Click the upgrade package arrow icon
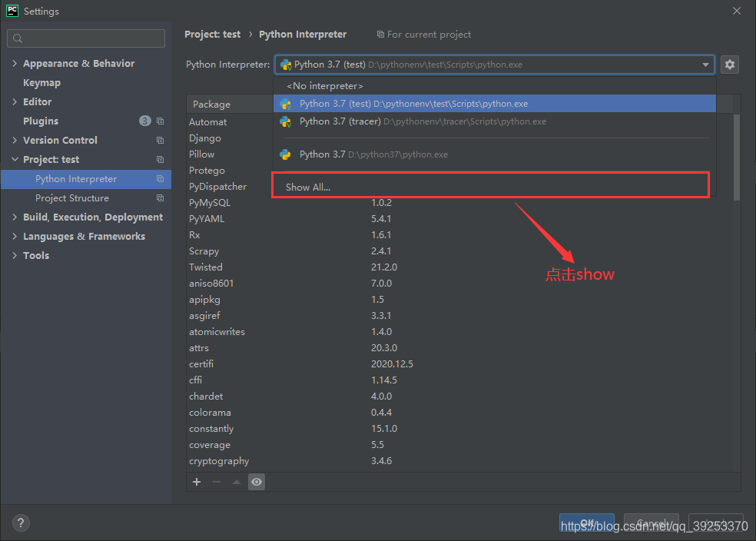756x541 pixels. point(237,482)
